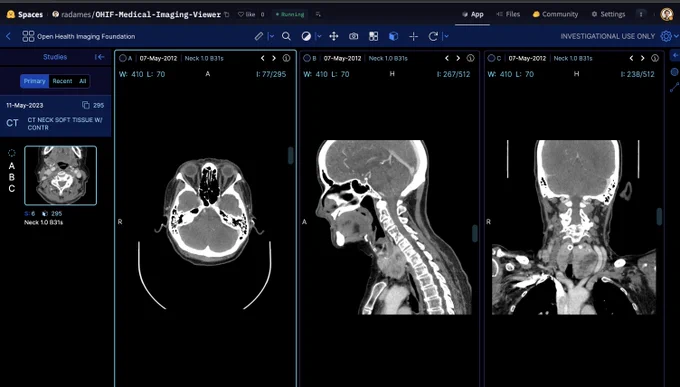Open the viewport layout grid tool
The width and height of the screenshot is (680, 387).
pos(373,36)
